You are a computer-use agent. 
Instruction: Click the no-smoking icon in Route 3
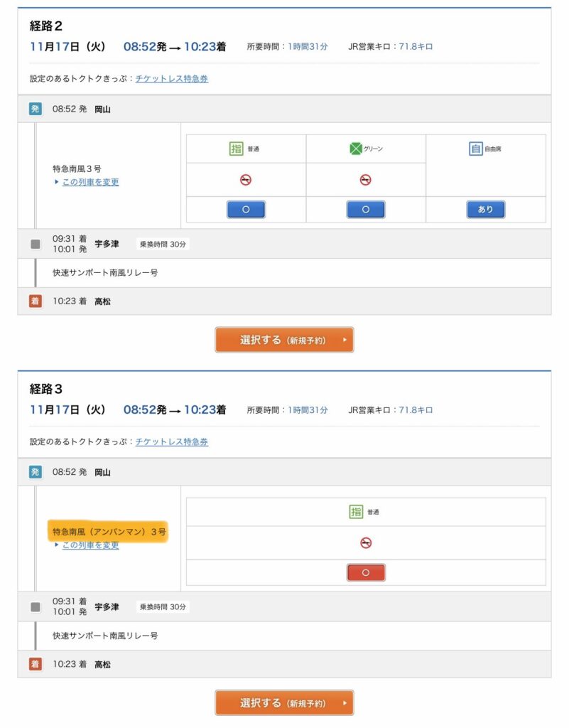click(366, 542)
